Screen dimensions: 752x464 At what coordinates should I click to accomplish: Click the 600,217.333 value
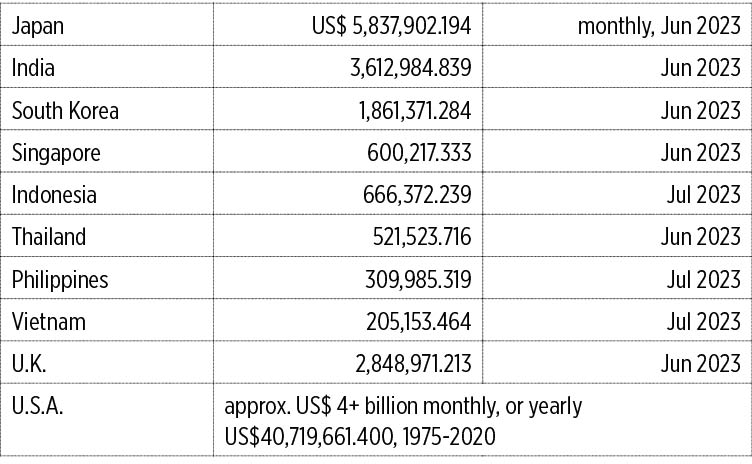pyautogui.click(x=419, y=153)
